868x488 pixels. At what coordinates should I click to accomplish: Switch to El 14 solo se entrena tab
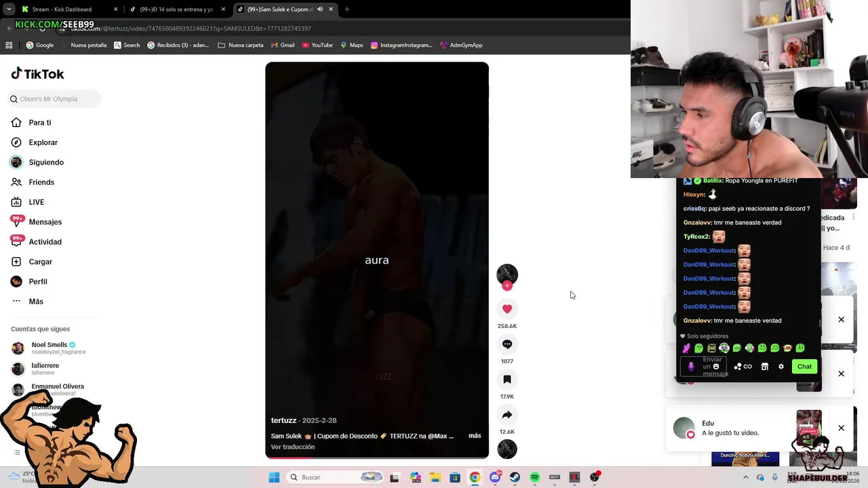tap(176, 9)
